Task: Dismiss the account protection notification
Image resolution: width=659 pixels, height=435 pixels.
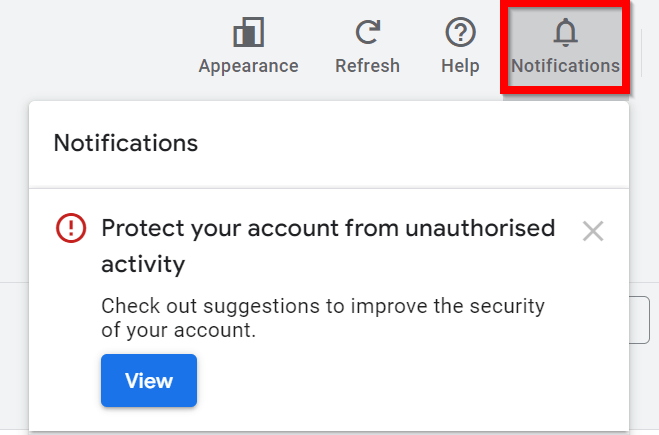Action: (x=593, y=231)
